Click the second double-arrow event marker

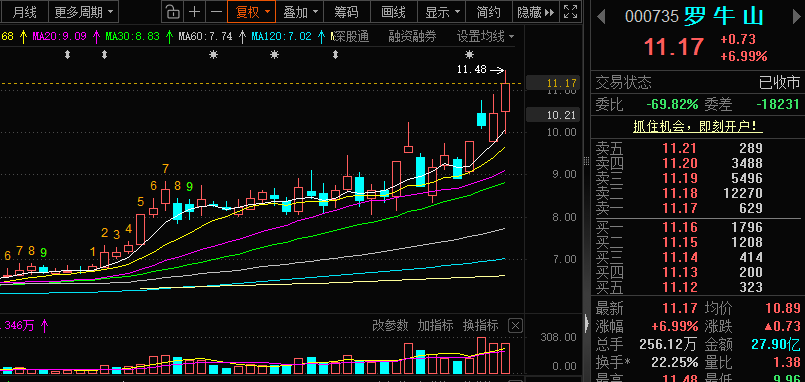click(104, 54)
